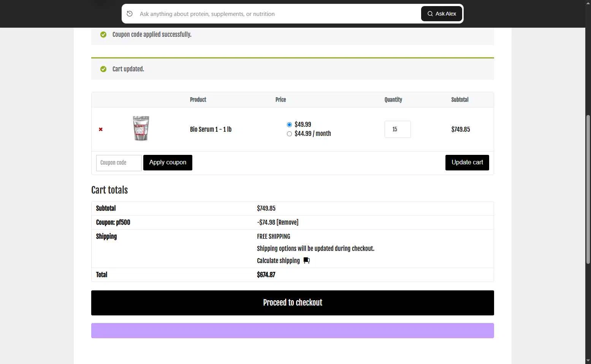
Task: Click the search history clock icon
Action: 130,14
